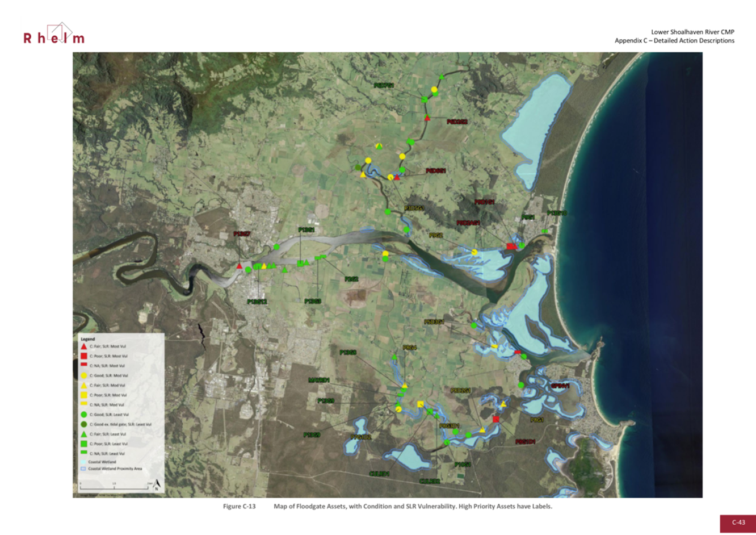Click the C-43 page number box

(x=738, y=523)
